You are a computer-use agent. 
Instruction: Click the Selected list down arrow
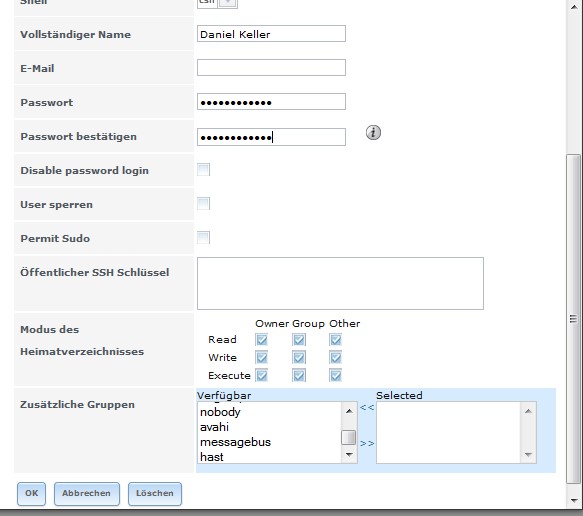pos(528,454)
